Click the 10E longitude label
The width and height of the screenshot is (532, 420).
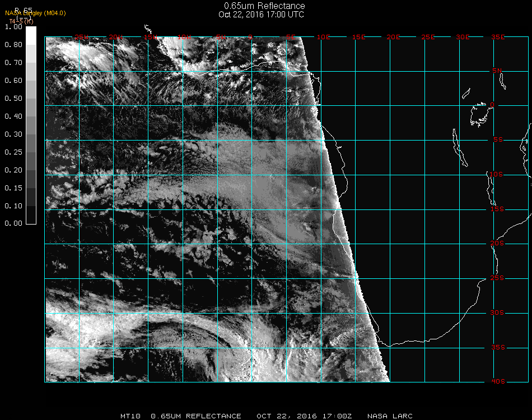point(324,37)
